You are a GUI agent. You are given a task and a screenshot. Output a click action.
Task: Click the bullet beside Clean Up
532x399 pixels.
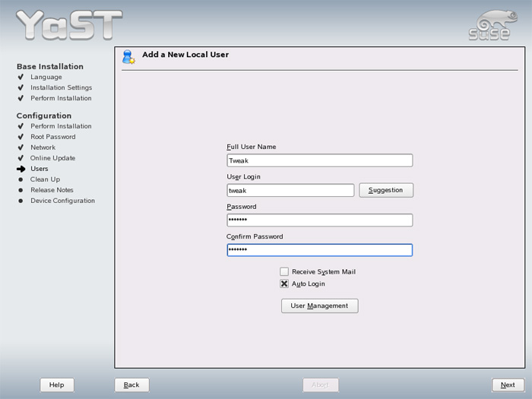(21, 179)
